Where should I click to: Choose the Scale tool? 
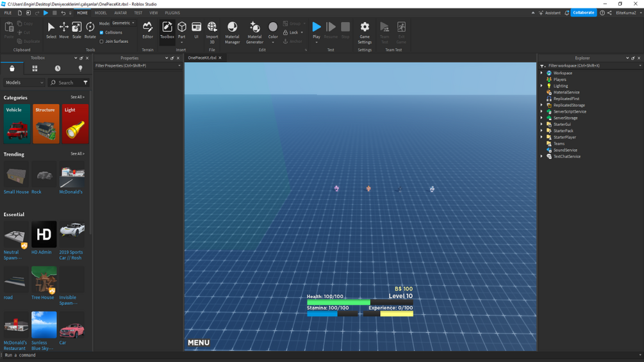[x=76, y=30]
